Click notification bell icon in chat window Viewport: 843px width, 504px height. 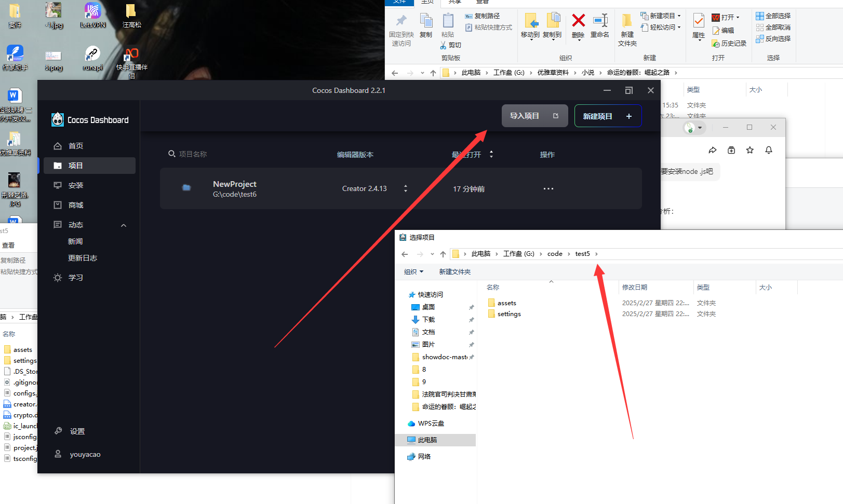click(769, 150)
